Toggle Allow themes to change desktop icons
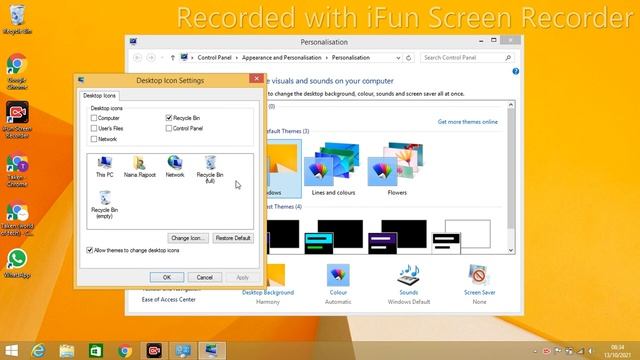640x360 pixels. [x=89, y=250]
